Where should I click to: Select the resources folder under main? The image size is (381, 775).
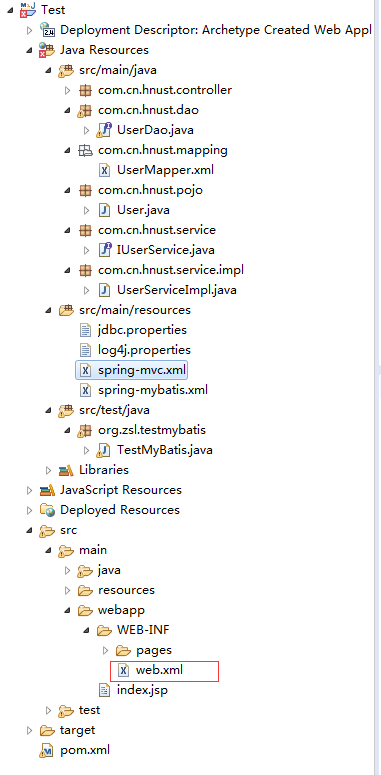[127, 590]
